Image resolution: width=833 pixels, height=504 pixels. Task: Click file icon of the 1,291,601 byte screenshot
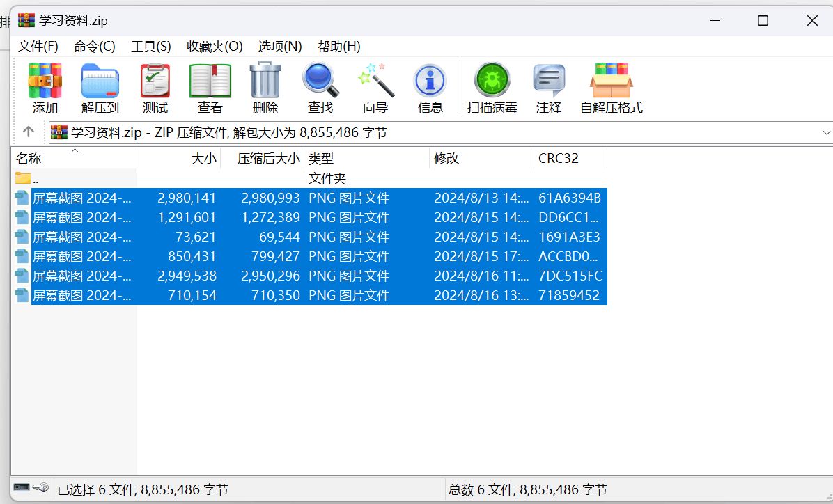click(22, 217)
